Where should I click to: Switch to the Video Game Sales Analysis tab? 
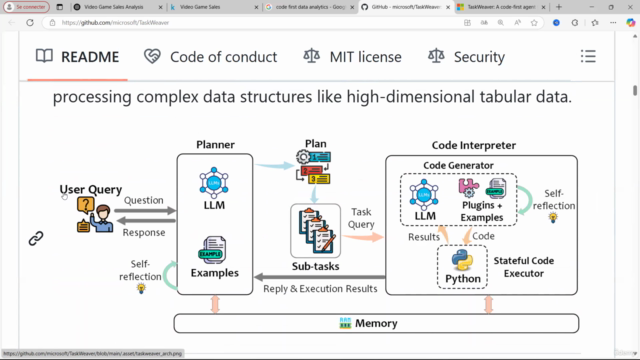[x=113, y=7]
